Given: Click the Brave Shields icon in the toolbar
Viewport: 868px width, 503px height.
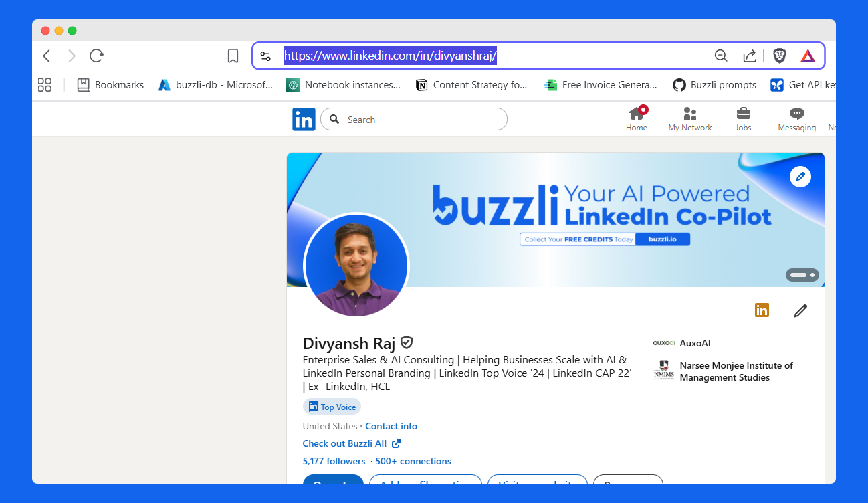Looking at the screenshot, I should pyautogui.click(x=779, y=56).
